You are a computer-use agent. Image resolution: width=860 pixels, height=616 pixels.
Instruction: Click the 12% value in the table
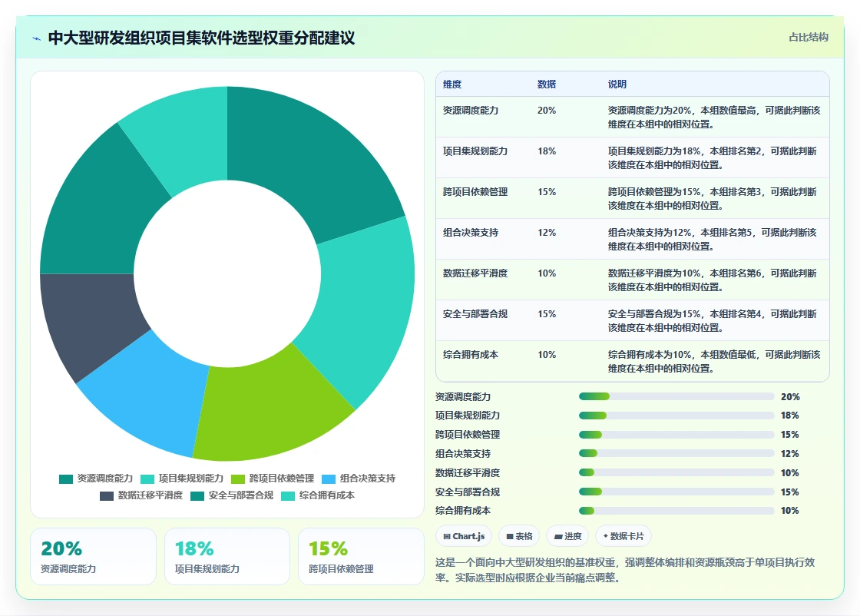[x=547, y=233]
